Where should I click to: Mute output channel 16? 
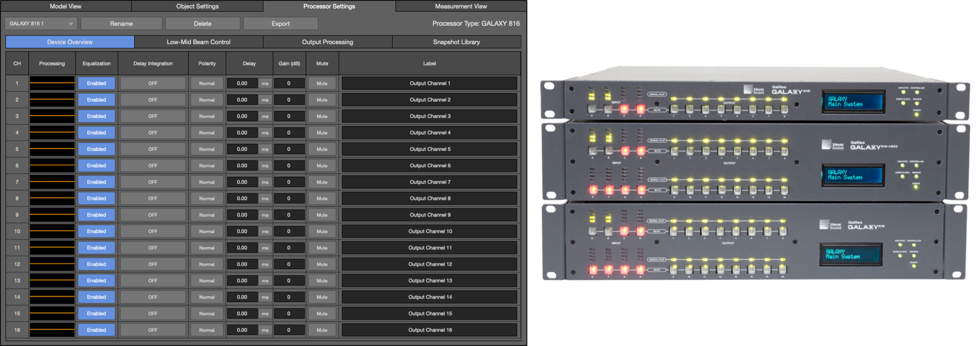pos(322,330)
